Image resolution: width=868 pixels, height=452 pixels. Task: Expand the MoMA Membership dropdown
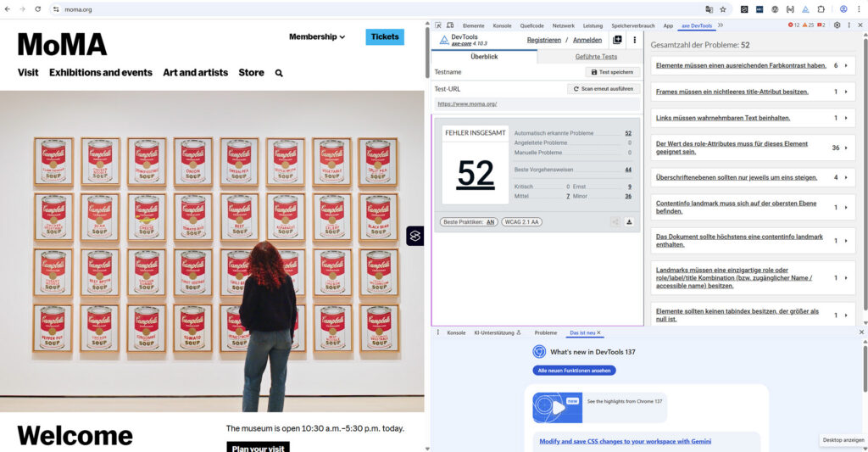pyautogui.click(x=317, y=36)
